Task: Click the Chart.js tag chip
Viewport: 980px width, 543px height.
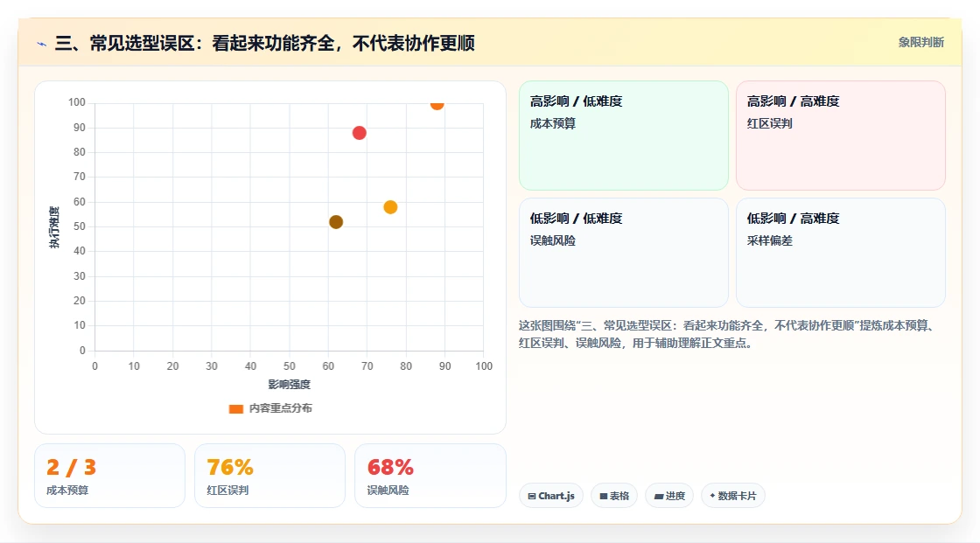Action: (x=551, y=496)
